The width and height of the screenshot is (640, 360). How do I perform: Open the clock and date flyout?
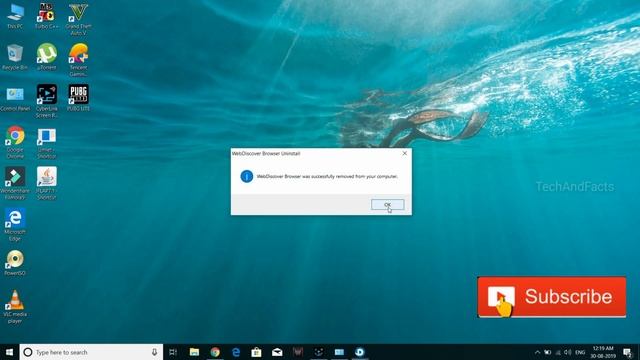[x=603, y=352]
